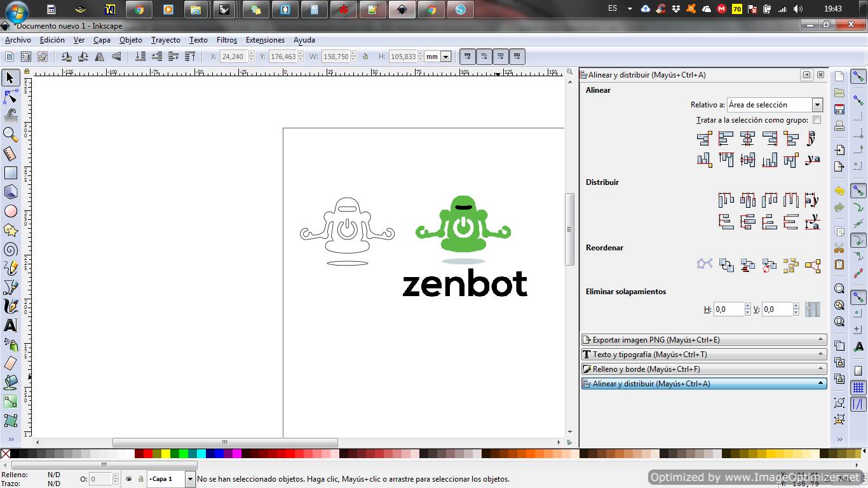Check 'Tratar a la selección como grupo'
The height and width of the screenshot is (488, 868).
pos(817,120)
